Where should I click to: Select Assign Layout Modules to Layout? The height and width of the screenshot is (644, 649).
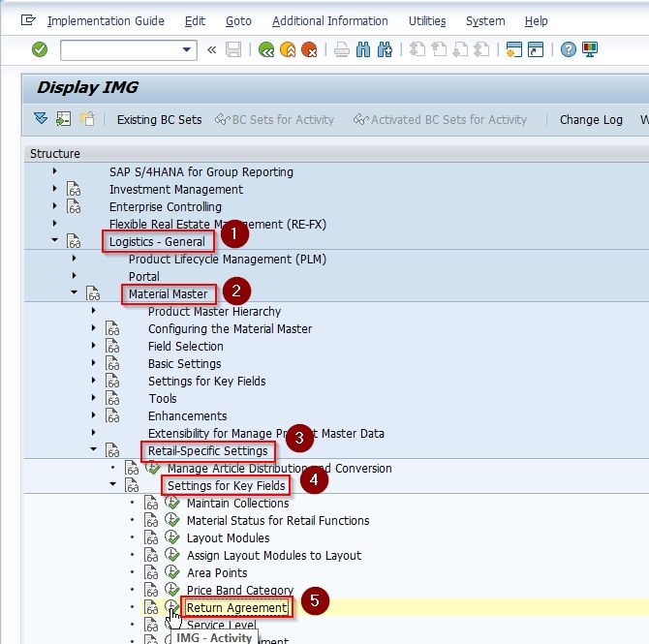[x=274, y=555]
